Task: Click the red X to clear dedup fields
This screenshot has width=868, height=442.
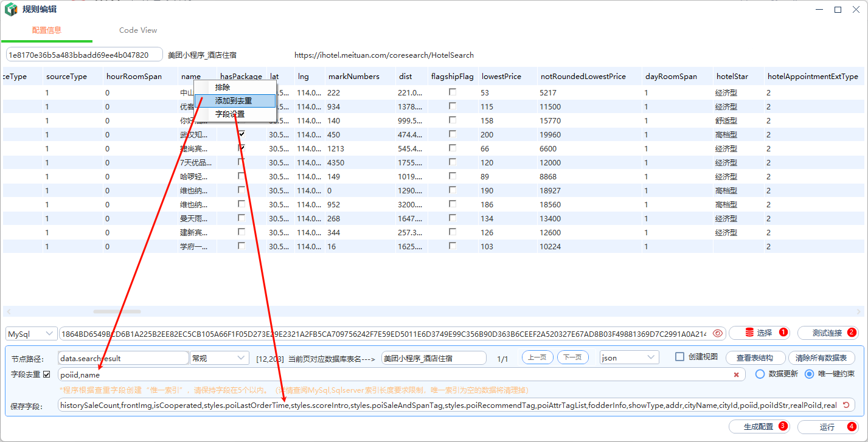Action: click(736, 375)
